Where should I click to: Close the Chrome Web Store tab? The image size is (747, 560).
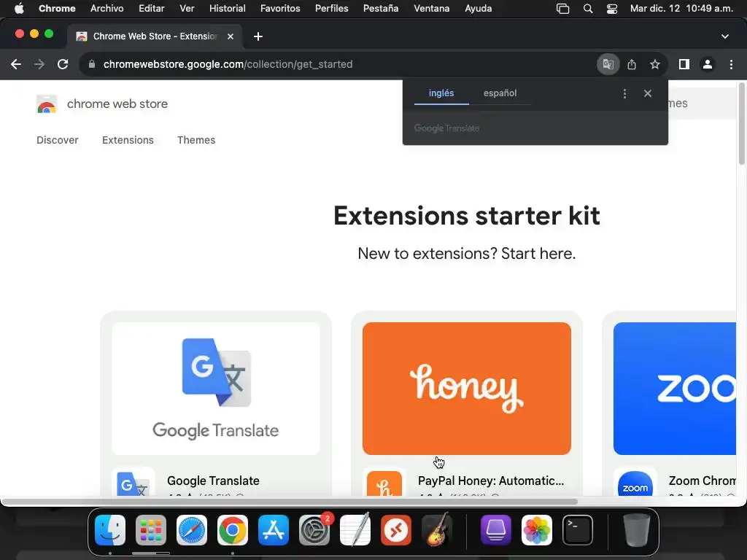(230, 36)
